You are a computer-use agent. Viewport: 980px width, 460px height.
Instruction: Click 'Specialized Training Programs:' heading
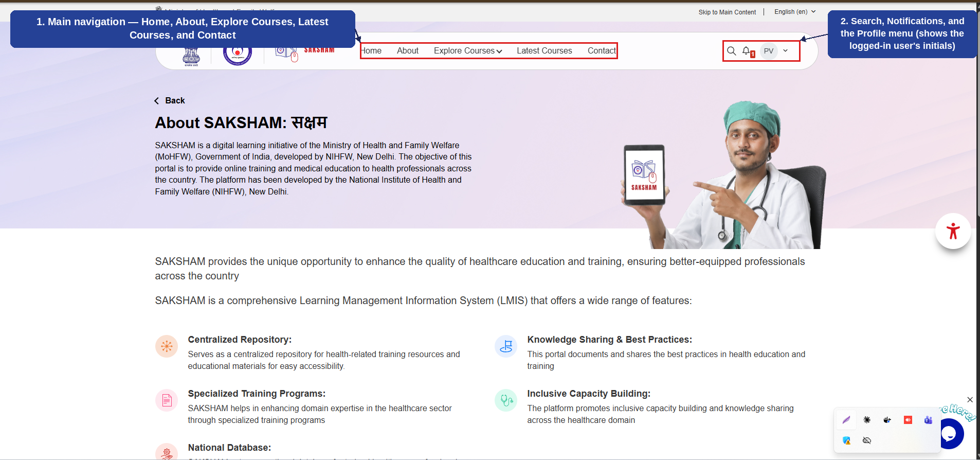257,394
